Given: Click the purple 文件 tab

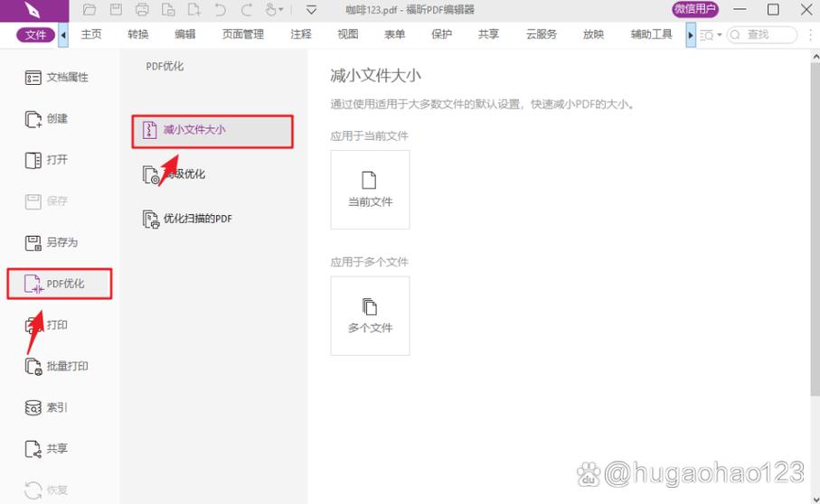Looking at the screenshot, I should [35, 35].
